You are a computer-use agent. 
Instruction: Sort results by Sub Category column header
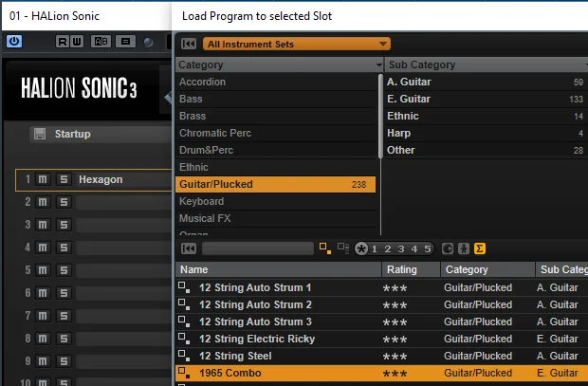click(x=561, y=269)
